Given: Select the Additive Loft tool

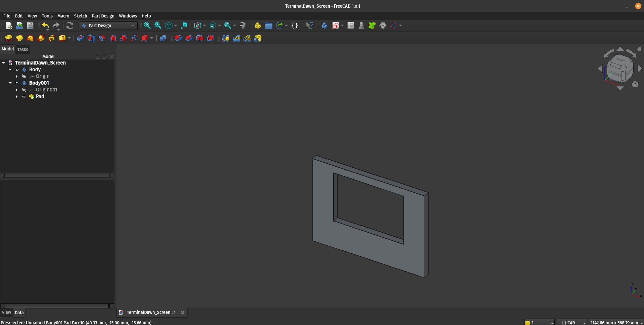Looking at the screenshot, I should [x=30, y=38].
